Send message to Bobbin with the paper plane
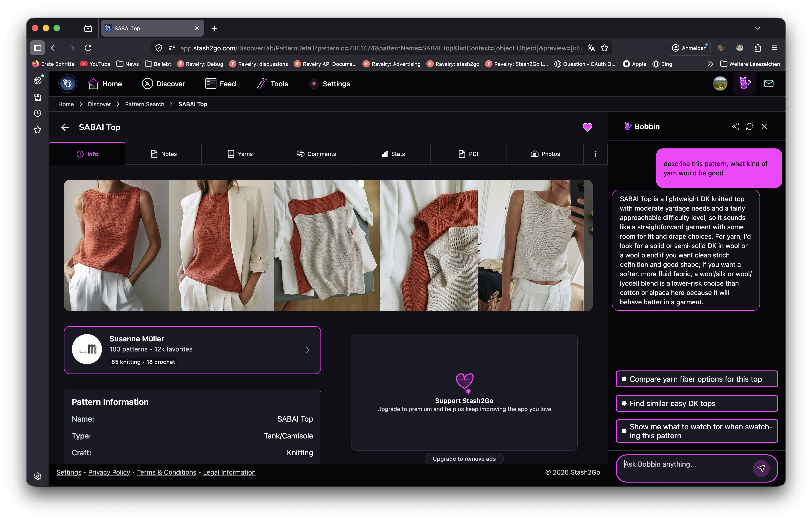The width and height of the screenshot is (812, 521). pos(761,468)
